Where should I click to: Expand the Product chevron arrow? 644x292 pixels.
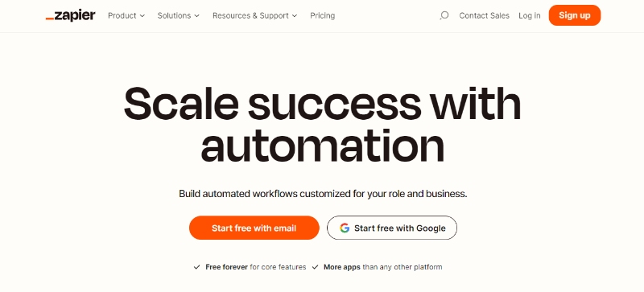(142, 15)
